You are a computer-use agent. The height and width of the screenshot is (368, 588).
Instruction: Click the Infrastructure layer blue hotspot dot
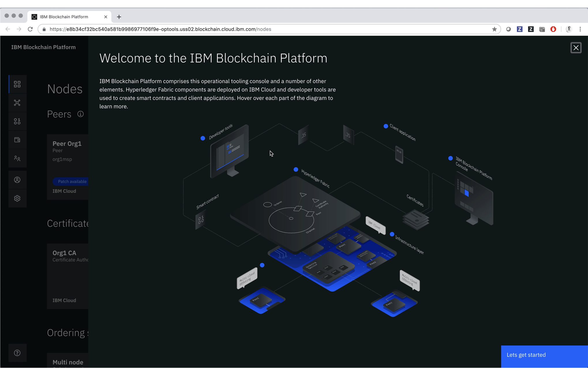coord(392,234)
